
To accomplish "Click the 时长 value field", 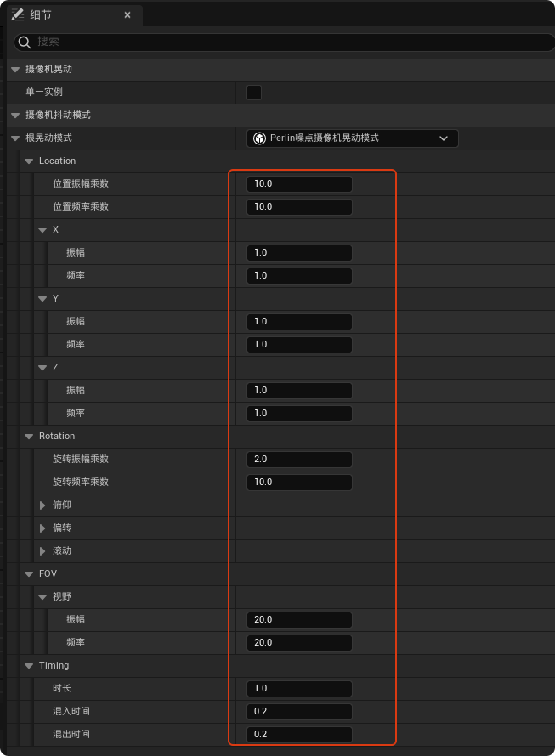I will pyautogui.click(x=299, y=689).
